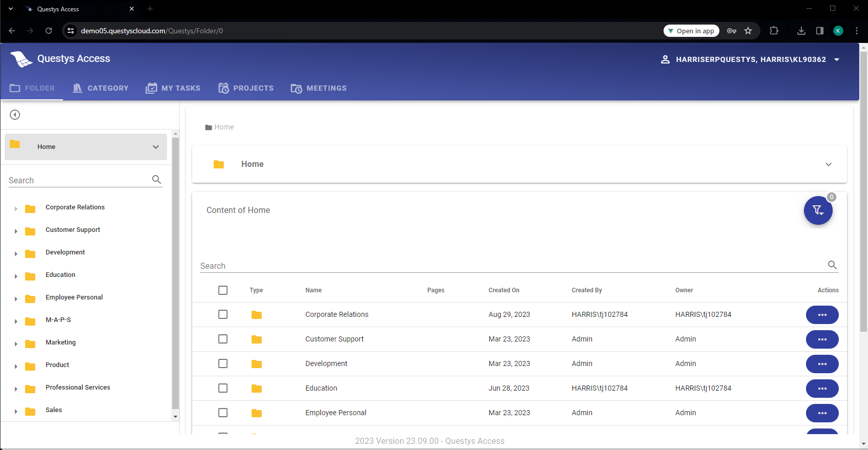Open actions menu for Customer Support row
868x450 pixels.
(822, 339)
